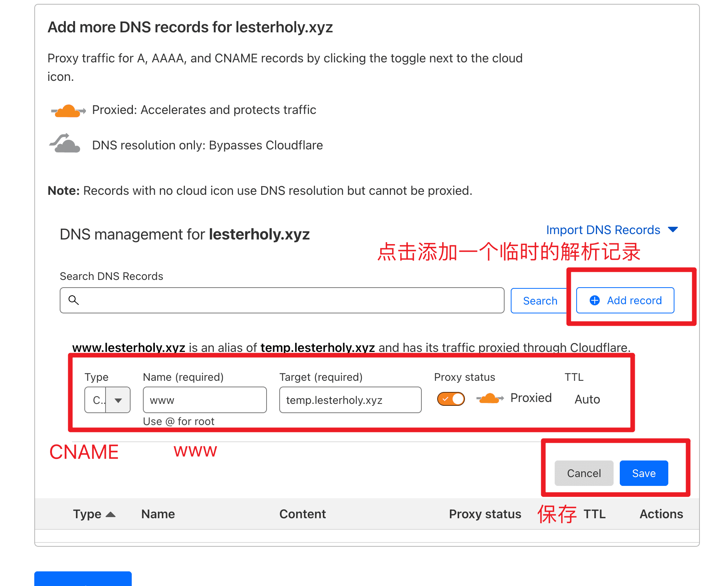Expand the Import DNS Records arrow
This screenshot has width=728, height=586.
[x=673, y=230]
